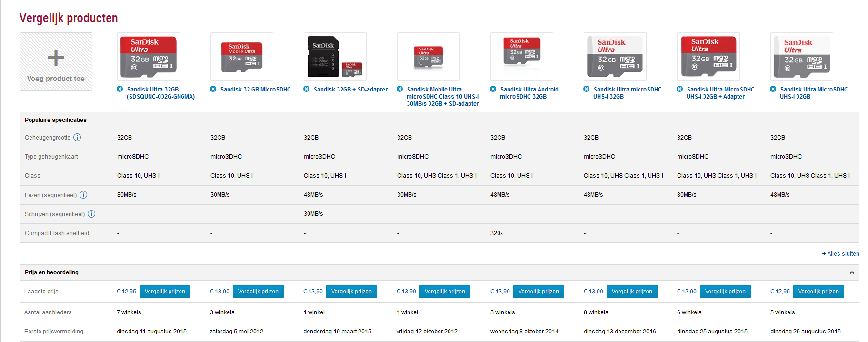
Task: Open Sandisk Ultra MicroSDHC UHS-I 32GB + Adapter link
Action: 720,93
